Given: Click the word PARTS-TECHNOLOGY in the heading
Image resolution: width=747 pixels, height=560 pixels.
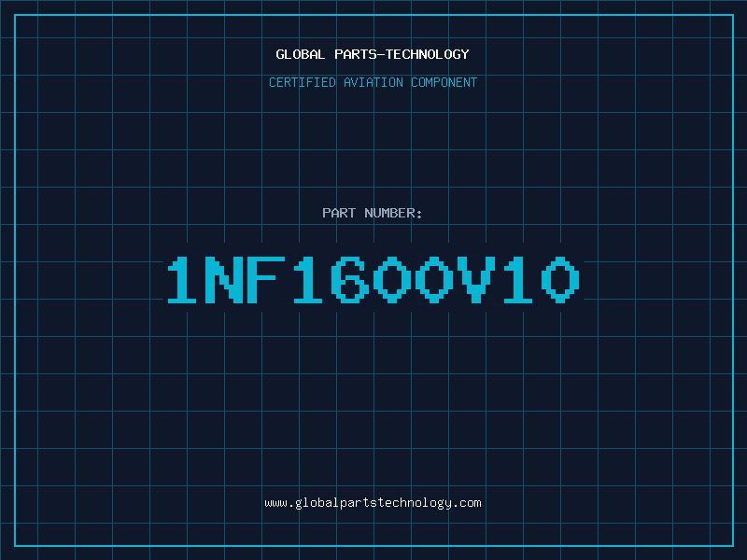Looking at the screenshot, I should pyautogui.click(x=402, y=54).
